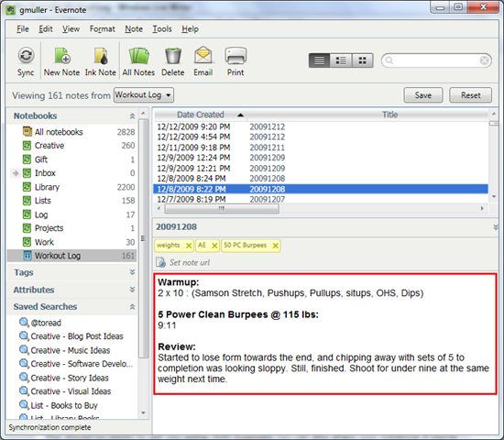This screenshot has height=440, width=504.
Task: Run Creative - Software Develo... search
Action: click(x=76, y=364)
